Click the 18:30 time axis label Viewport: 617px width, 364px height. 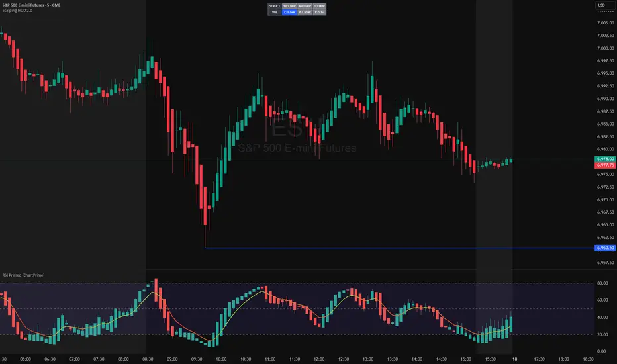point(588,359)
